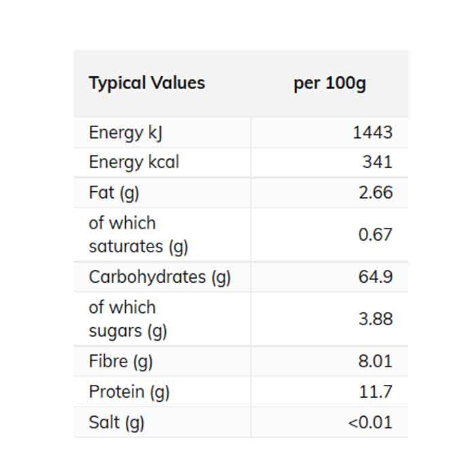This screenshot has height=476, width=476.
Task: Select the 'Salt (g)' row label
Action: tap(116, 422)
